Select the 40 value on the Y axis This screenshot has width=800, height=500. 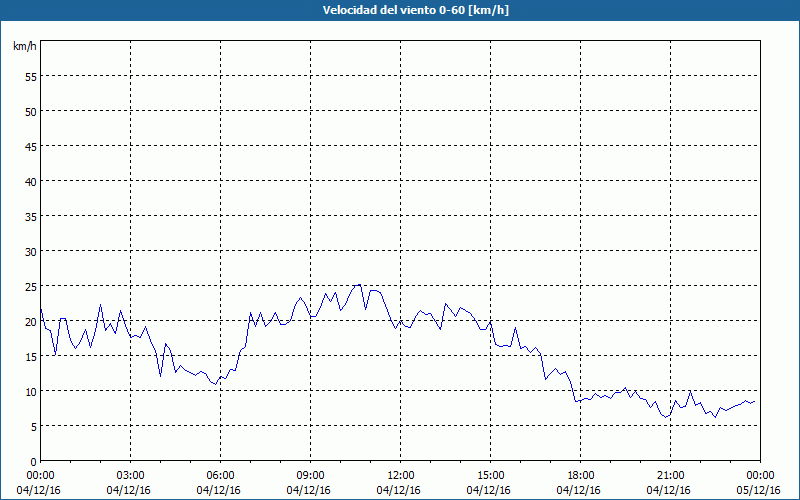[x=31, y=182]
